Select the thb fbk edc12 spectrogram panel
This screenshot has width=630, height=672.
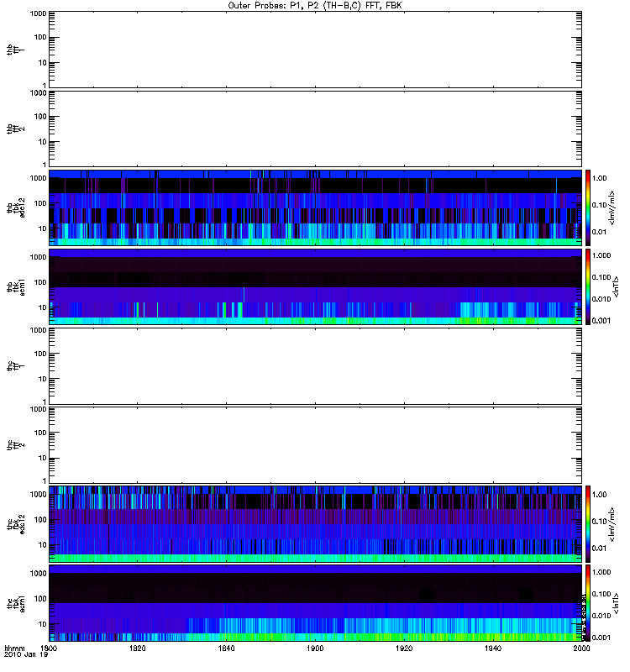(315, 207)
